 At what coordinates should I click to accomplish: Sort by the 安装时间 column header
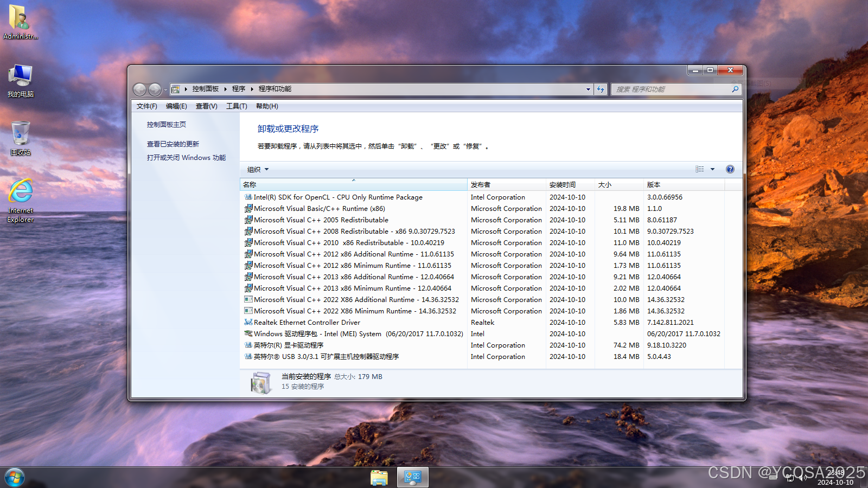coord(570,185)
